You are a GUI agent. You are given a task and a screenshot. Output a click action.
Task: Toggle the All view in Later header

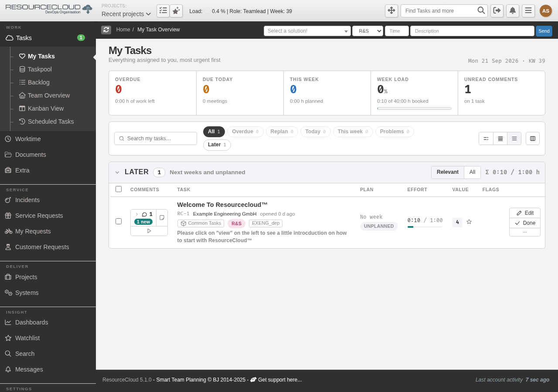click(472, 172)
